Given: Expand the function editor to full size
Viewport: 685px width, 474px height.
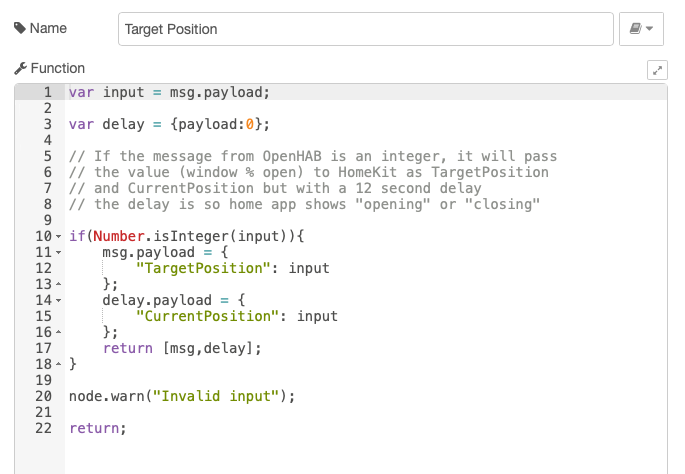Looking at the screenshot, I should [657, 70].
